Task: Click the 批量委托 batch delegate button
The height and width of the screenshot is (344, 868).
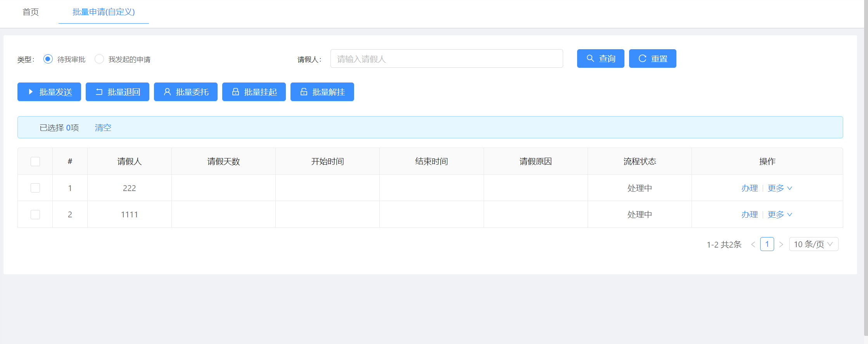Action: 186,92
